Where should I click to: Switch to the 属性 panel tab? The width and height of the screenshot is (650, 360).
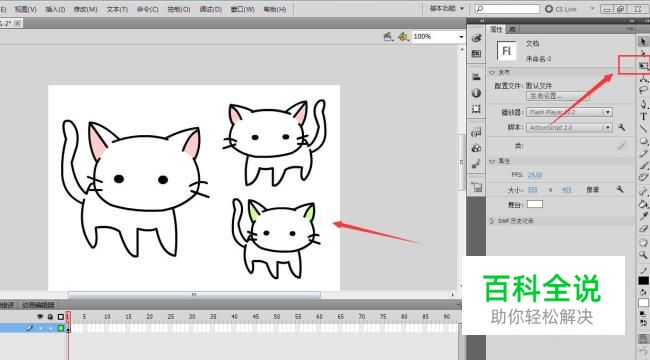point(496,29)
